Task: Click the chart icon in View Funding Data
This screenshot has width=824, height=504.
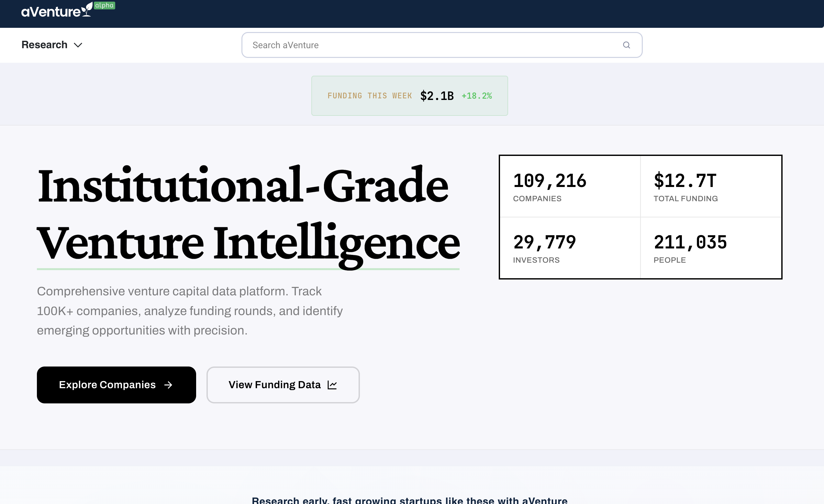Action: click(x=332, y=385)
